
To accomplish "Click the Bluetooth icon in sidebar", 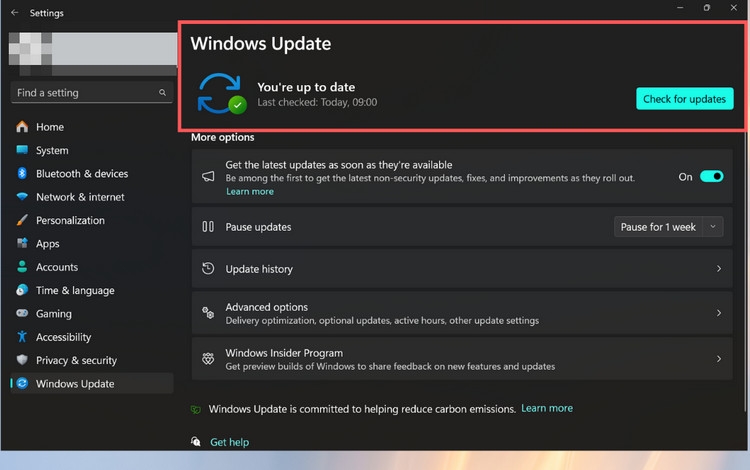I will click(x=22, y=173).
